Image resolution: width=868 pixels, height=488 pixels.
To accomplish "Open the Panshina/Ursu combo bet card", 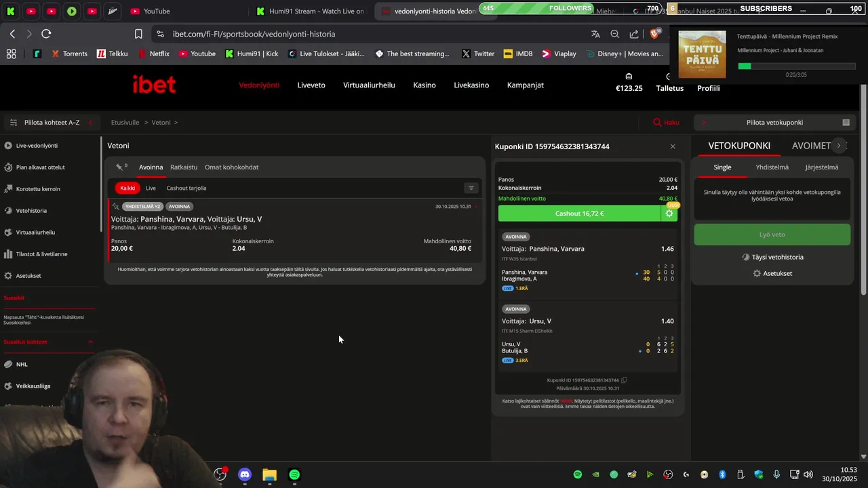I will [294, 230].
